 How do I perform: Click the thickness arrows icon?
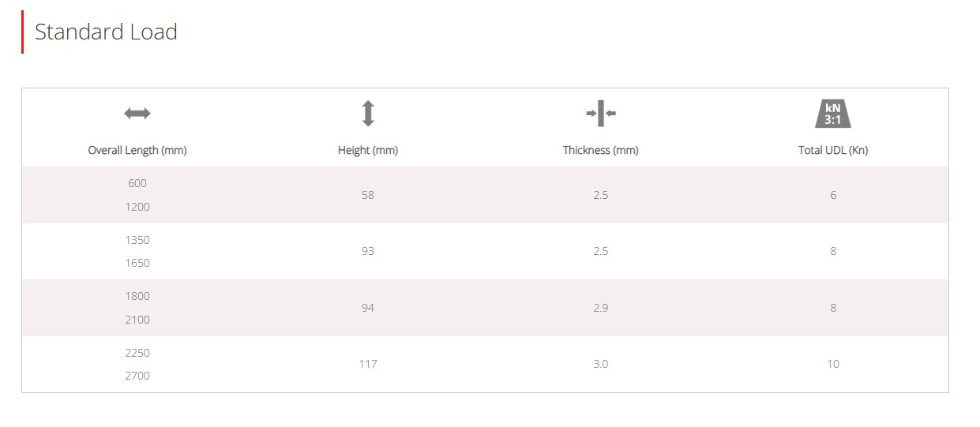[601, 114]
